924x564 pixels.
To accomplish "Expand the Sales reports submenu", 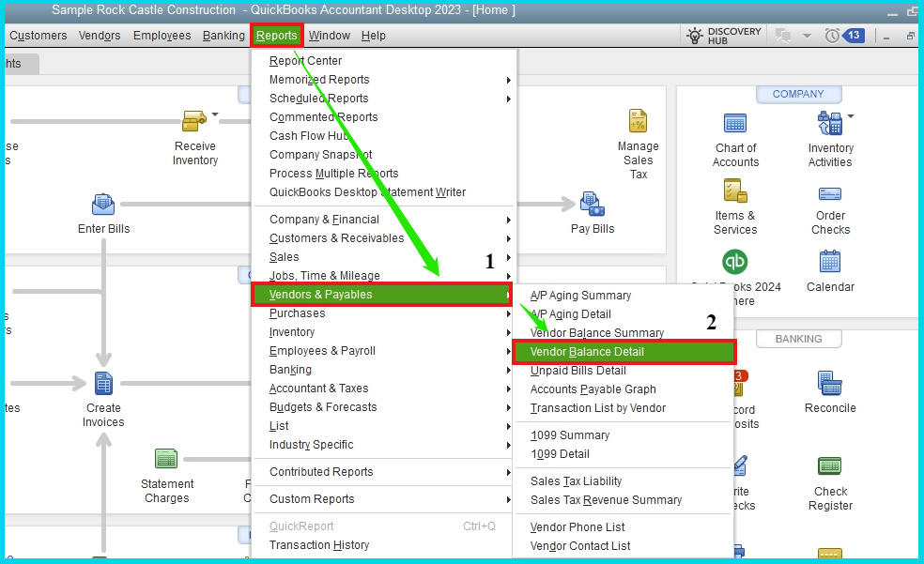I will 508,257.
